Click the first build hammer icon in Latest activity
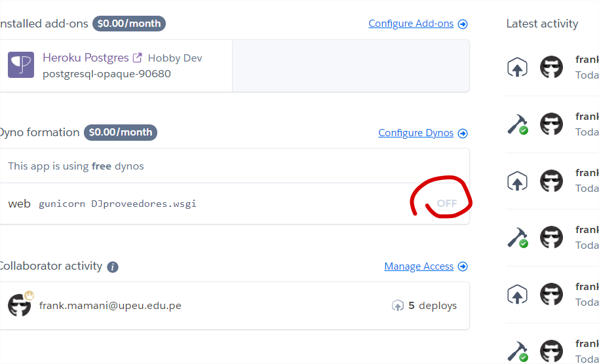The image size is (599, 364). (x=517, y=124)
